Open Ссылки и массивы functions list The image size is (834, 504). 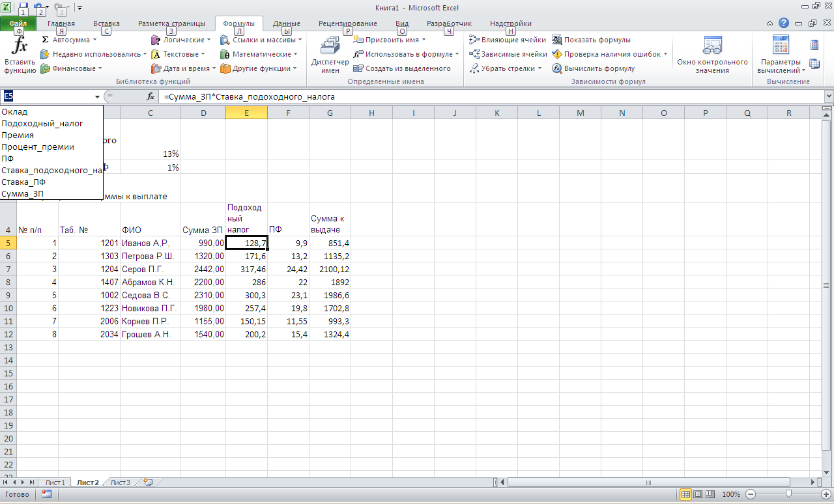(x=261, y=40)
